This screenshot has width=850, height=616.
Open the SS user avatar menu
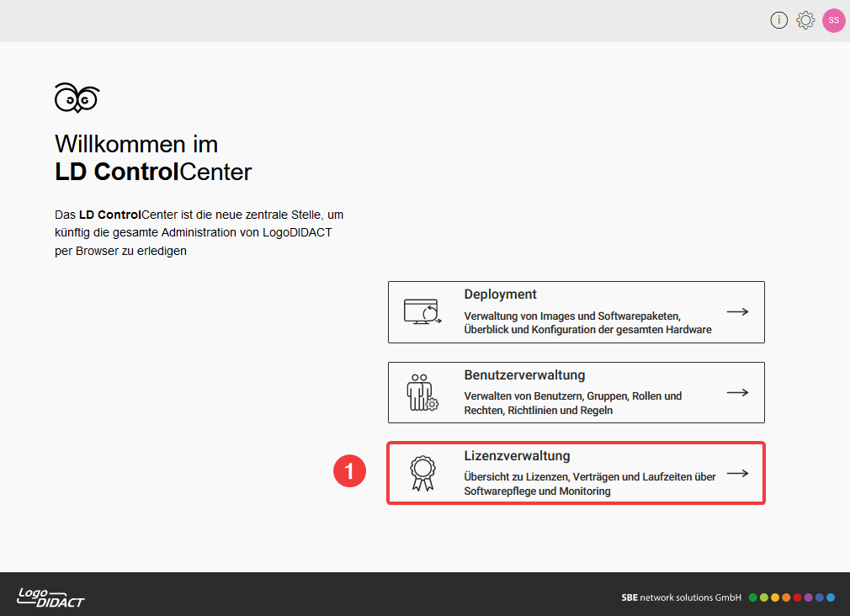coord(834,20)
